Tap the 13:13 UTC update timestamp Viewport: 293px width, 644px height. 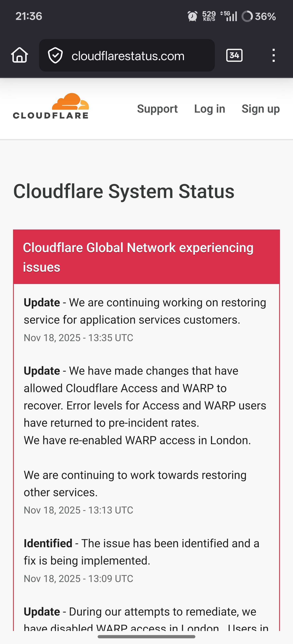tap(78, 510)
